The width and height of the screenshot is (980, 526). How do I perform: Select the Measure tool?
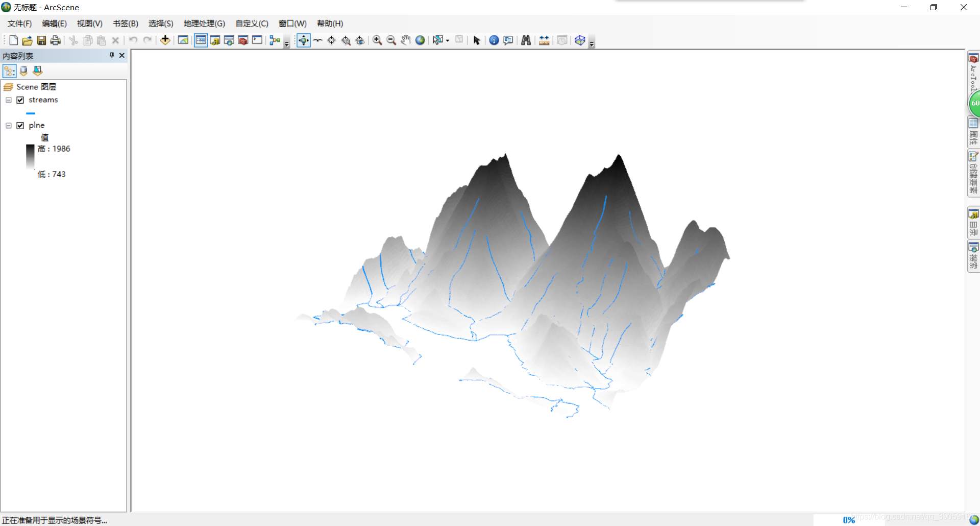coord(544,40)
